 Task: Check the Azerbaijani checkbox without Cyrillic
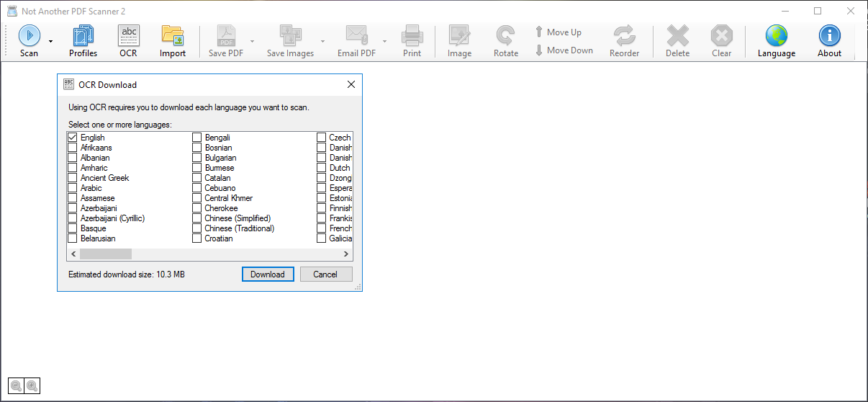click(x=72, y=207)
